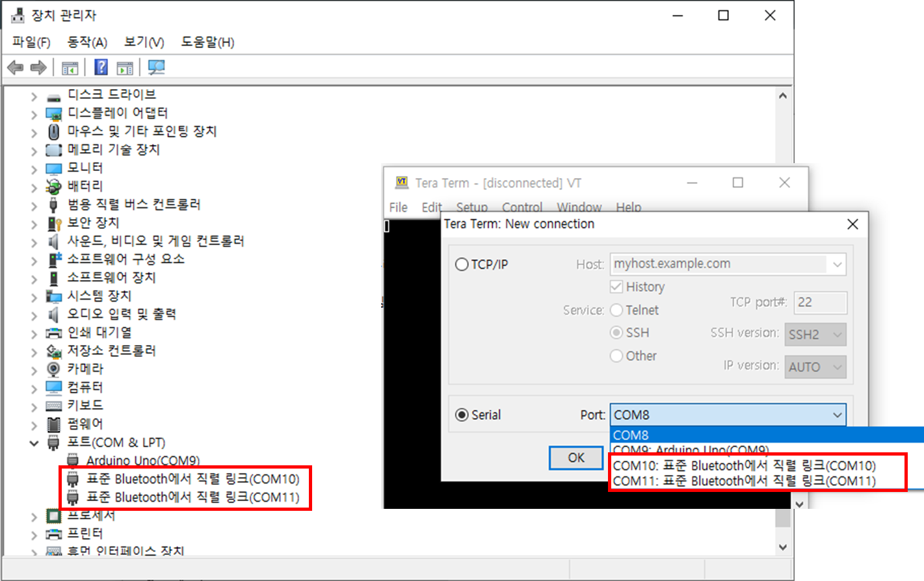924x581 pixels.
Task: Click the OK button in New connection
Action: (x=575, y=458)
